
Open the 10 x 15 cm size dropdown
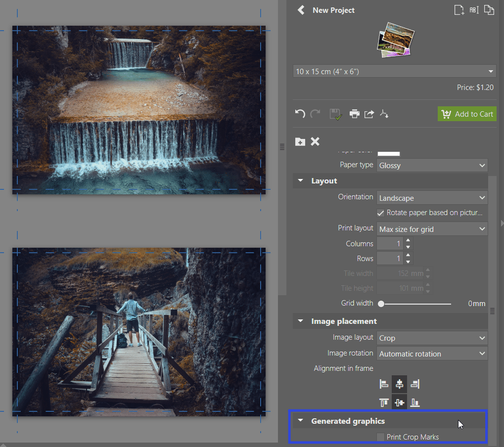pyautogui.click(x=394, y=71)
